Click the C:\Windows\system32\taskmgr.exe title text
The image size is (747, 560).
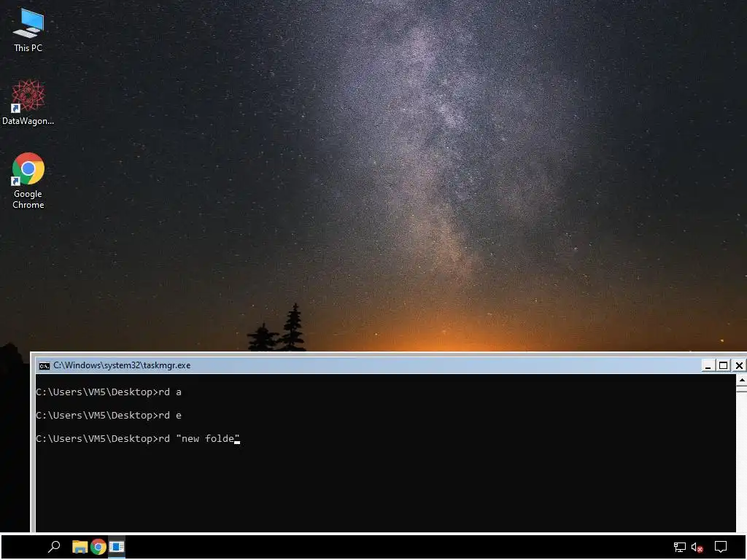tap(122, 365)
